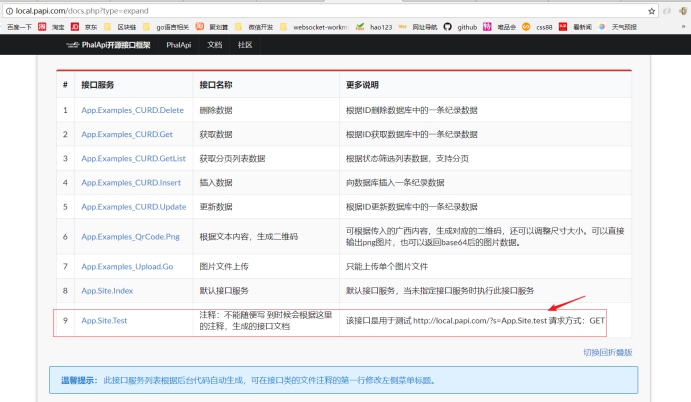Open the App.Examples_CURD.Delete interface link
The width and height of the screenshot is (691, 402).
132,110
